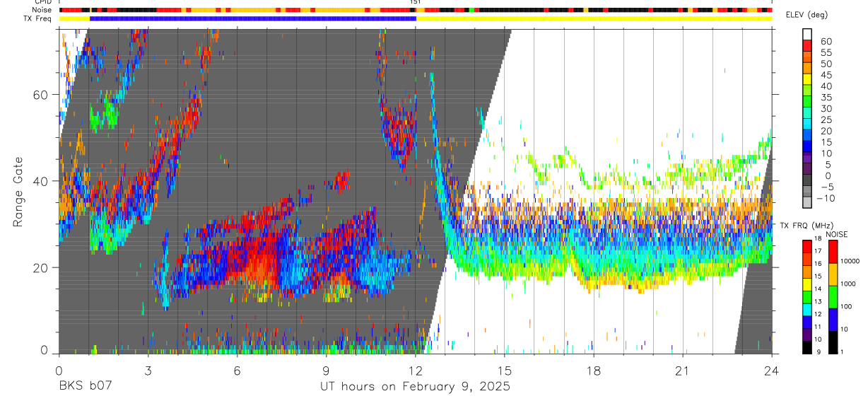Click x-axis tick label '6'
The width and height of the screenshot is (868, 401).
(x=237, y=370)
